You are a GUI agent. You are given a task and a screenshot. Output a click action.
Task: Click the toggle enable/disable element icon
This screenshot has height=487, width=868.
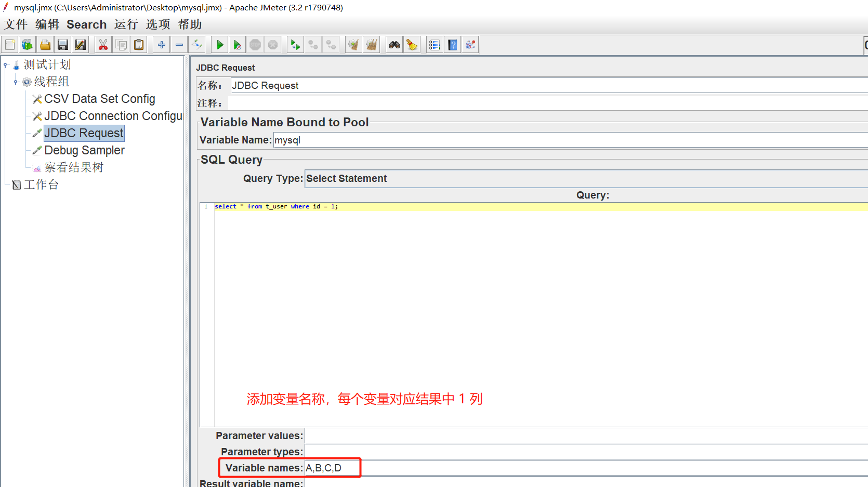197,45
